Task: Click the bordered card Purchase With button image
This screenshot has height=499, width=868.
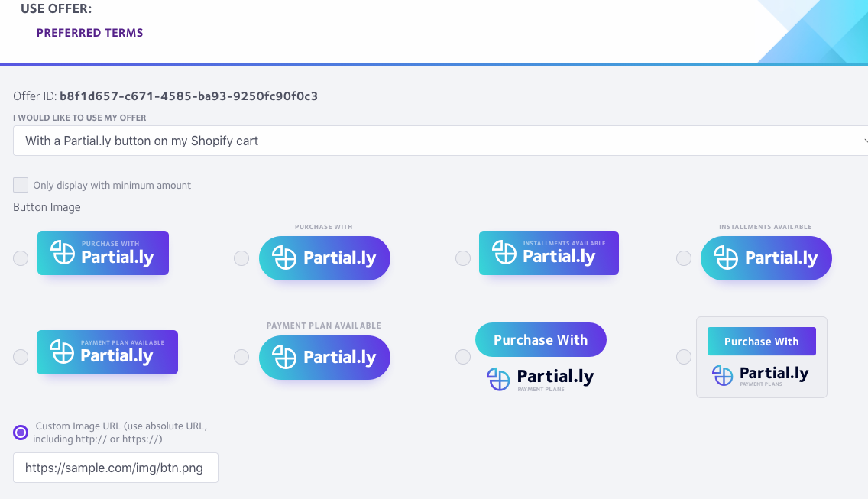Action: tap(762, 357)
